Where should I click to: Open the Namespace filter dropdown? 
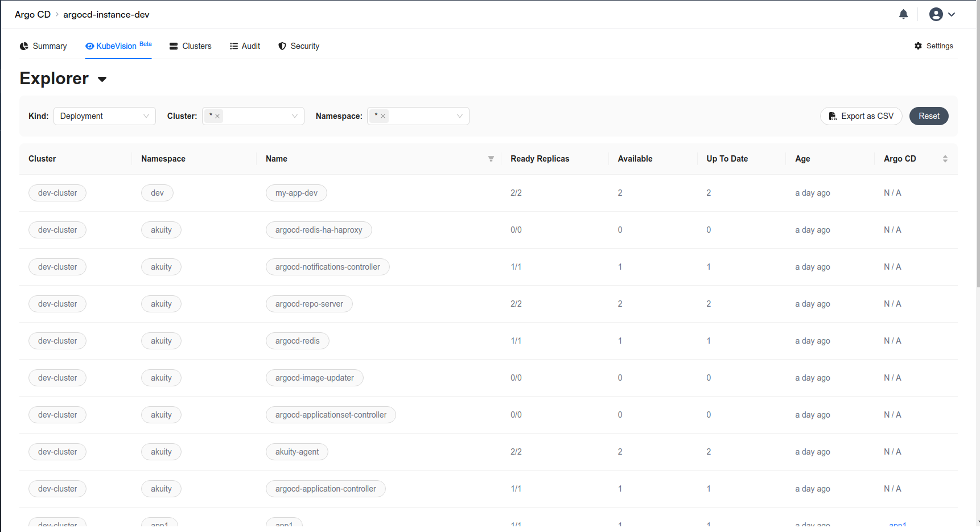point(418,116)
